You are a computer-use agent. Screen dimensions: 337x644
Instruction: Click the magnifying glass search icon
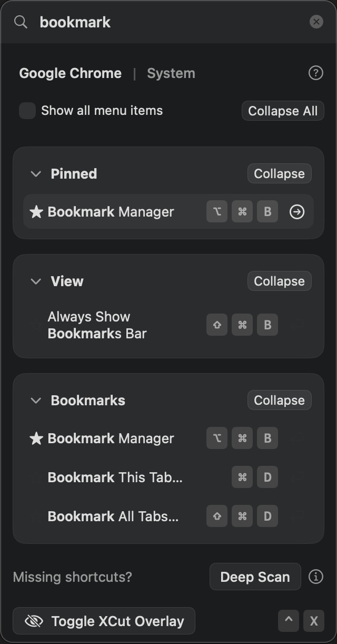point(21,22)
